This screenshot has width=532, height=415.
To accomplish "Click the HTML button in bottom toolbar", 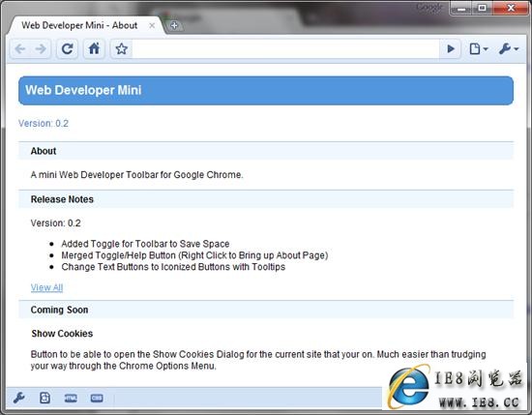I will point(71,398).
